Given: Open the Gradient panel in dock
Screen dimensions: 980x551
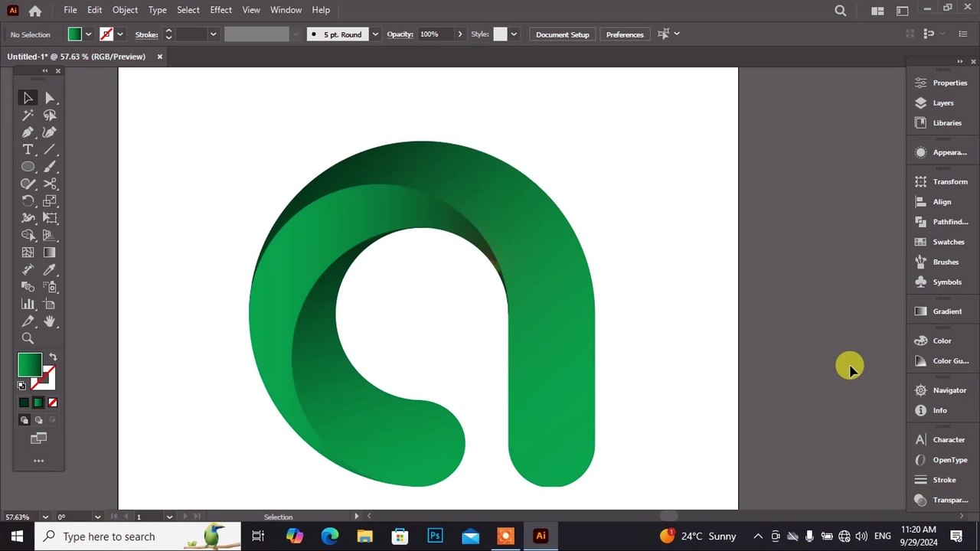Looking at the screenshot, I should click(942, 311).
